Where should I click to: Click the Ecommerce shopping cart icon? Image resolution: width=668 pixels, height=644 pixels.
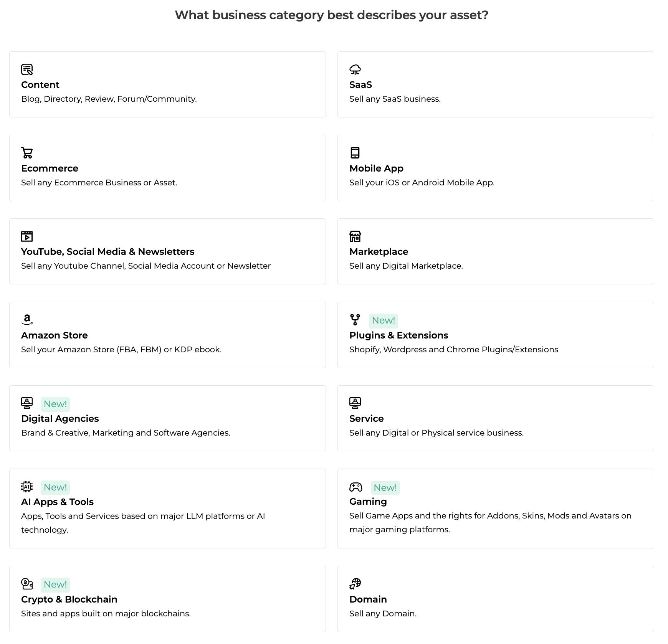[27, 153]
